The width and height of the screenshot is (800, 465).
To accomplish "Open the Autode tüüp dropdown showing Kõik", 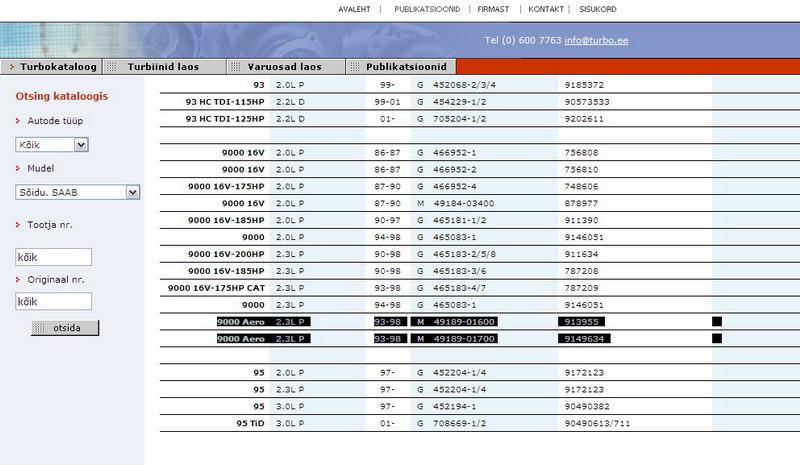I will point(81,145).
